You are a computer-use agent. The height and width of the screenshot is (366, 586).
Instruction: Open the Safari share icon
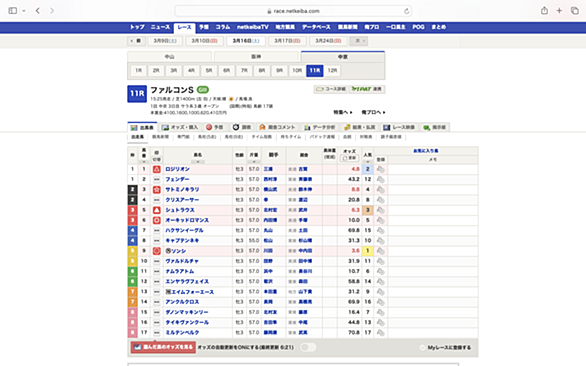pos(545,11)
